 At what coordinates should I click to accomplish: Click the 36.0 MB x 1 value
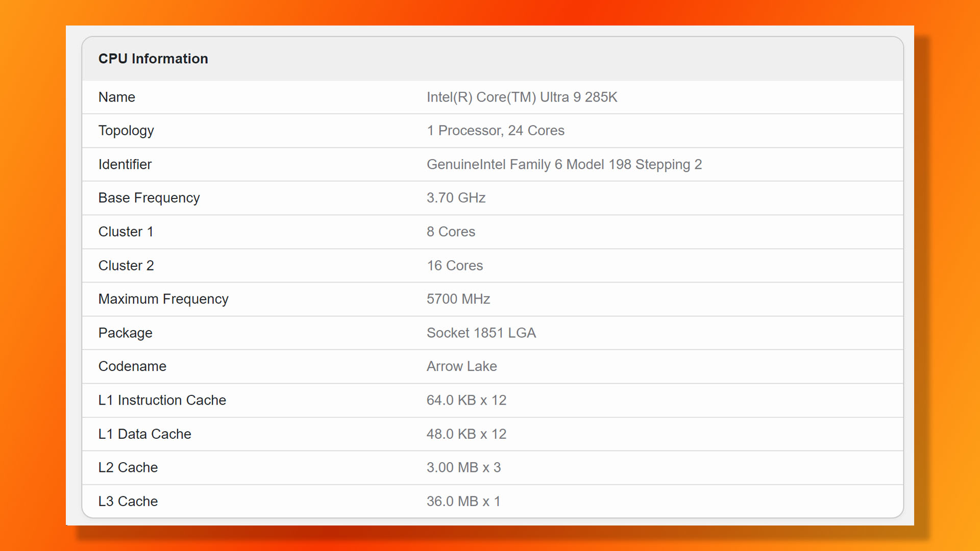[463, 501]
